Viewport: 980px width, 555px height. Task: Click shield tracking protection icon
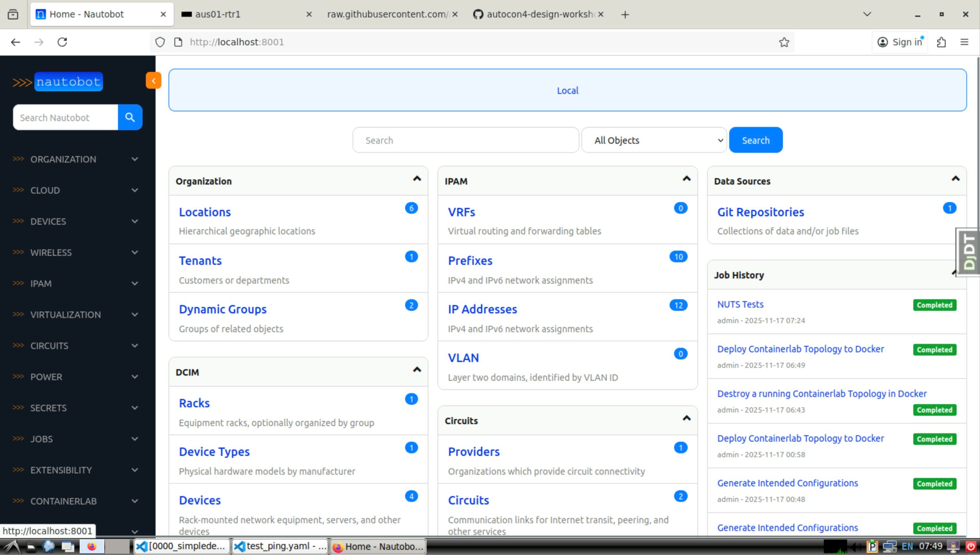click(x=160, y=42)
